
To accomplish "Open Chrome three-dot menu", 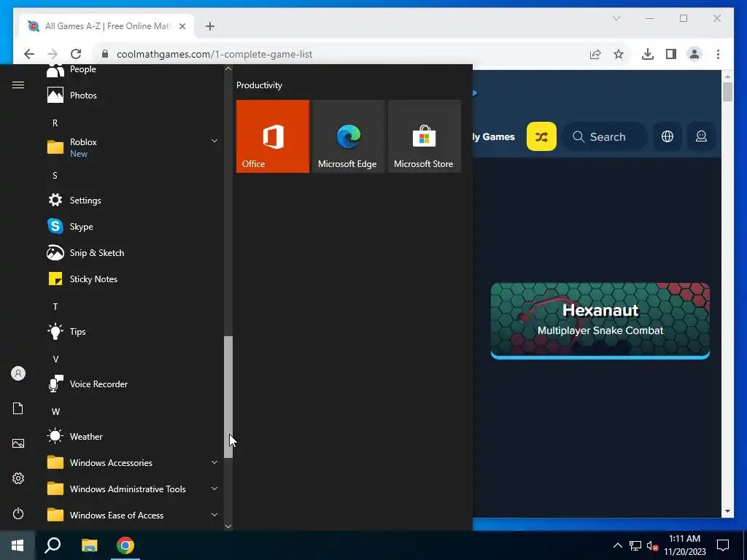I will point(718,54).
